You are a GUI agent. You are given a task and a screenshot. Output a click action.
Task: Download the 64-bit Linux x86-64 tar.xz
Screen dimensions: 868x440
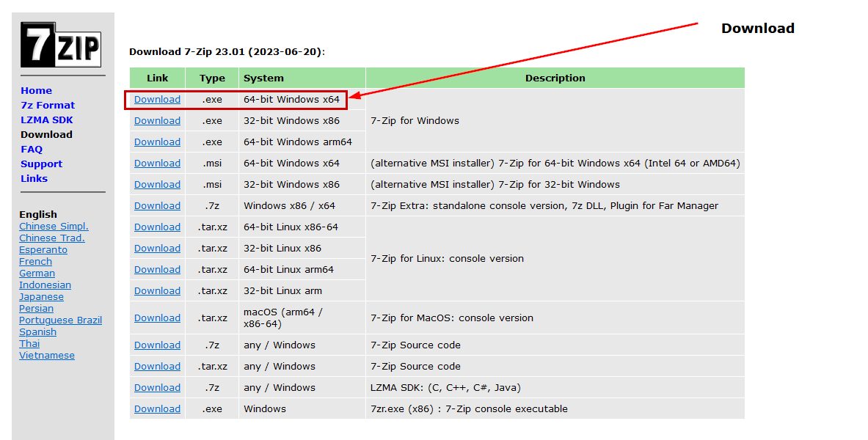pos(157,227)
